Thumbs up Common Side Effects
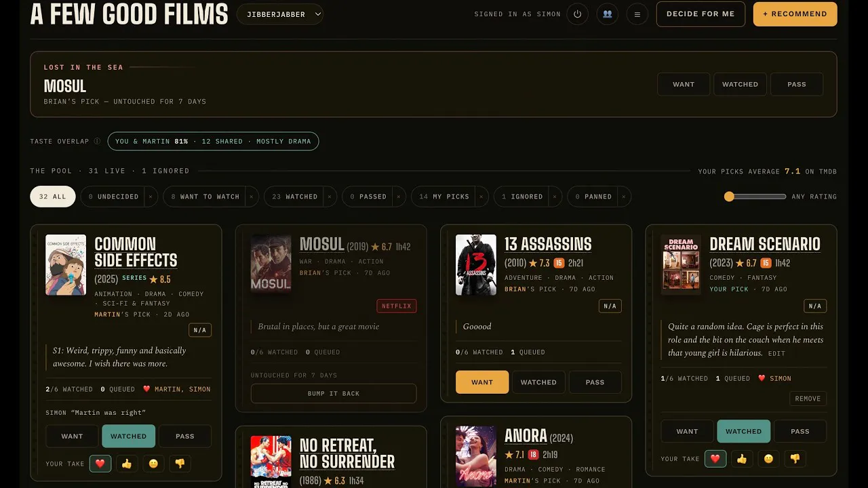 127,464
